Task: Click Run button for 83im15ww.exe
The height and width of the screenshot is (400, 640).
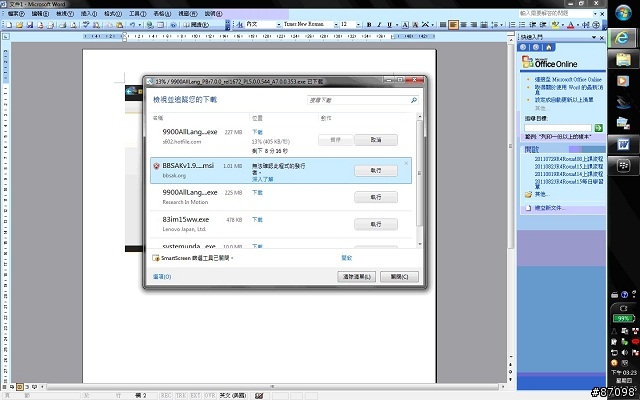Action: 376,224
